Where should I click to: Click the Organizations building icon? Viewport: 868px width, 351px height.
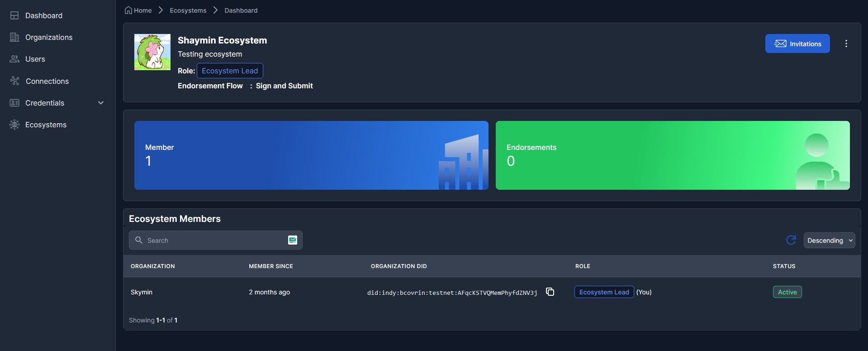pyautogui.click(x=14, y=37)
